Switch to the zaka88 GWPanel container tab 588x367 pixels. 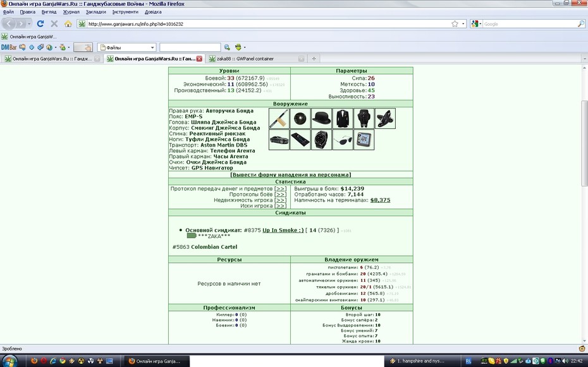(x=257, y=59)
